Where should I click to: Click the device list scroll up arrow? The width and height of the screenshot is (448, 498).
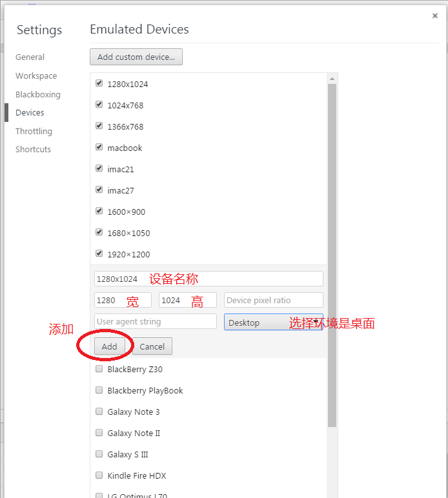click(x=332, y=79)
